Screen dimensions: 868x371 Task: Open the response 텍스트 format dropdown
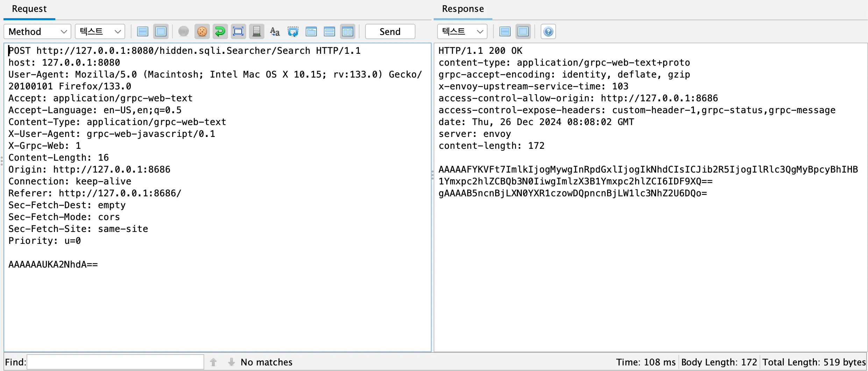point(462,31)
